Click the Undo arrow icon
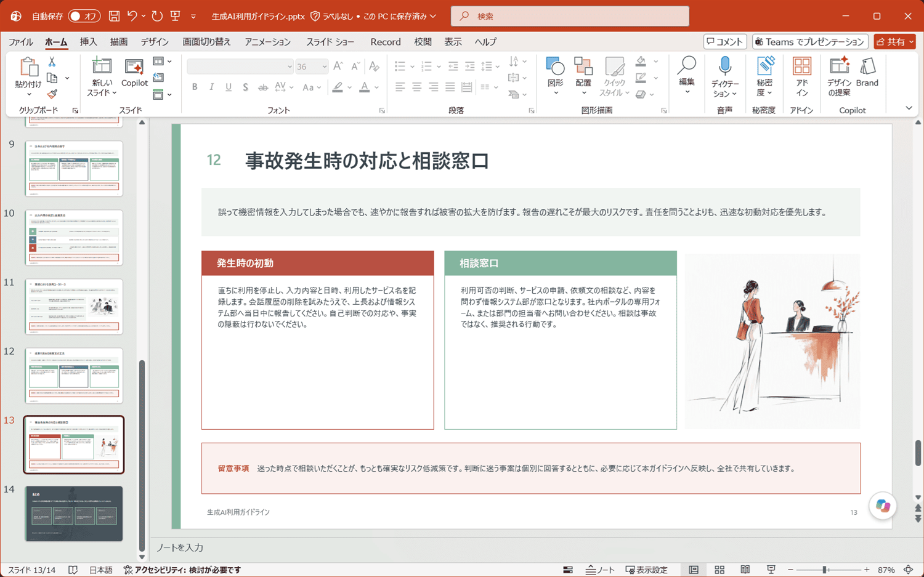The image size is (924, 577). [132, 16]
